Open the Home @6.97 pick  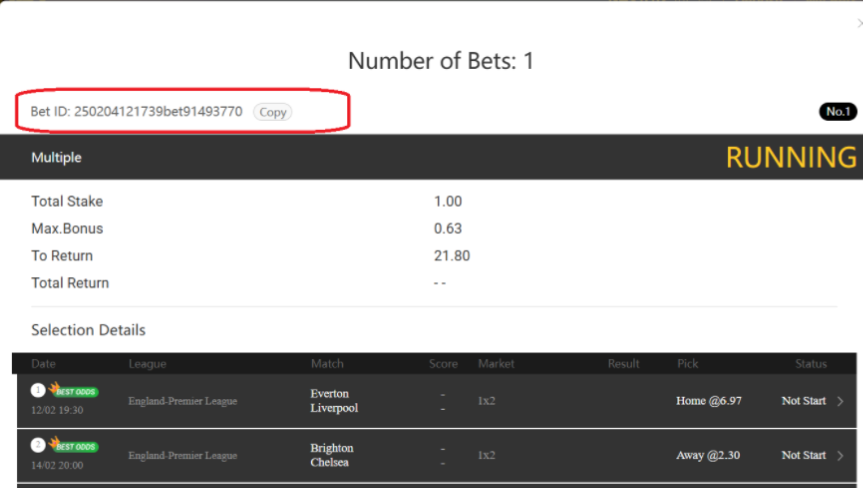pyautogui.click(x=709, y=401)
